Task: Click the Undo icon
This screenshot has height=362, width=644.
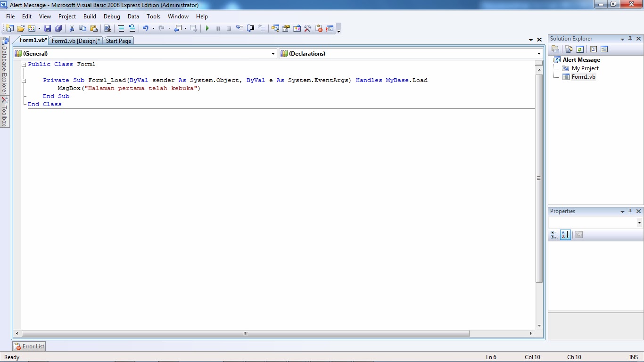Action: coord(146,28)
